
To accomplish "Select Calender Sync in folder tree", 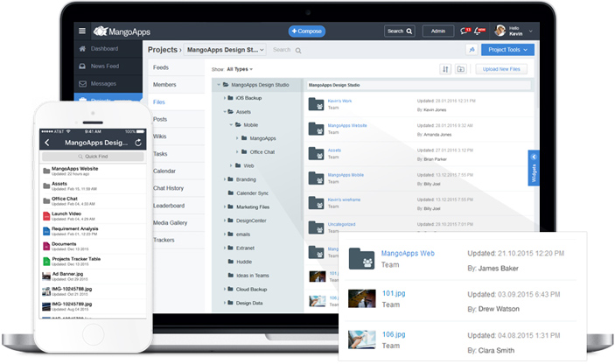I will point(252,193).
